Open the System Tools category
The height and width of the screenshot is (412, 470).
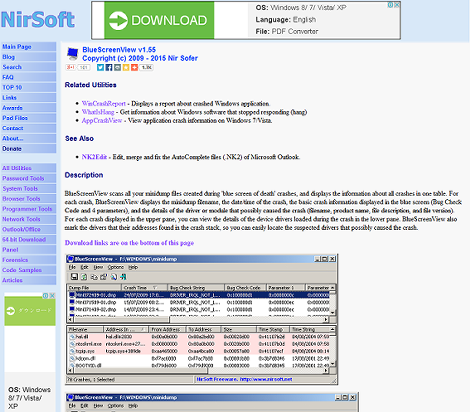[x=28, y=188]
